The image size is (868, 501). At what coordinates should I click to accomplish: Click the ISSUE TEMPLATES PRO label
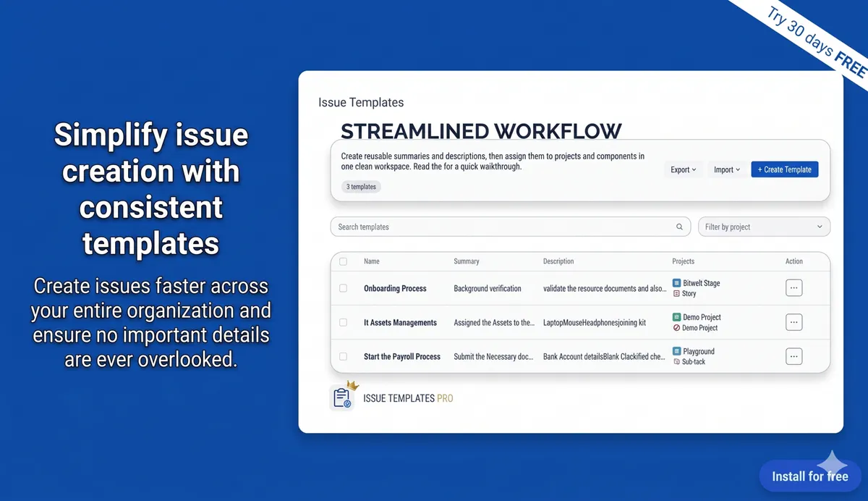coord(408,398)
